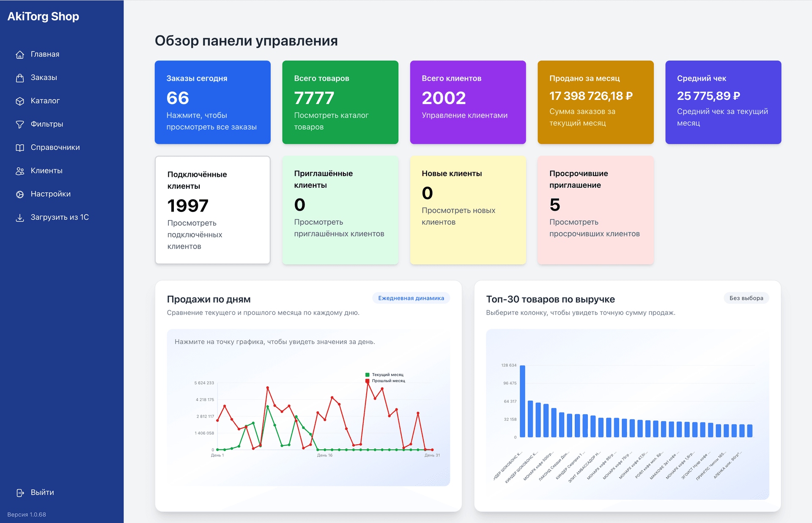This screenshot has width=812, height=523.
Task: Select the Заказы menu item
Action: [x=44, y=77]
